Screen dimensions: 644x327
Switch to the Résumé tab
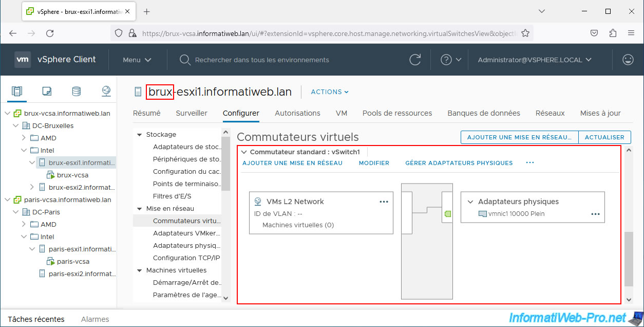click(147, 113)
